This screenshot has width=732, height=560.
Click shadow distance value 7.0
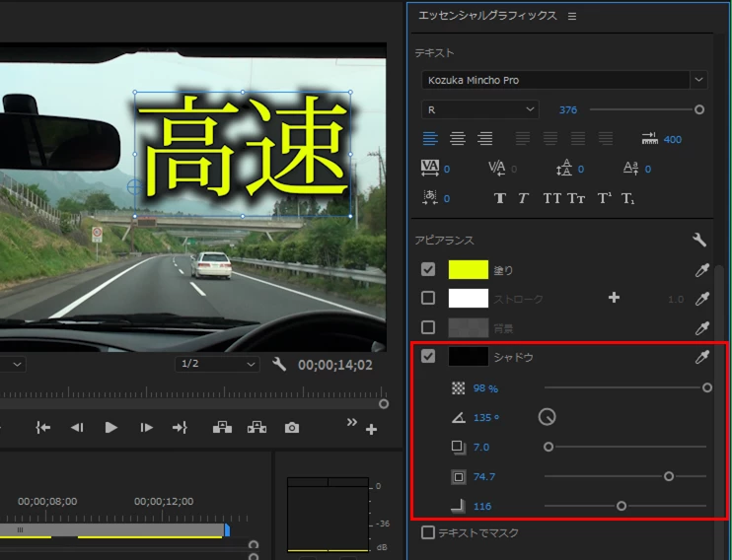[481, 447]
